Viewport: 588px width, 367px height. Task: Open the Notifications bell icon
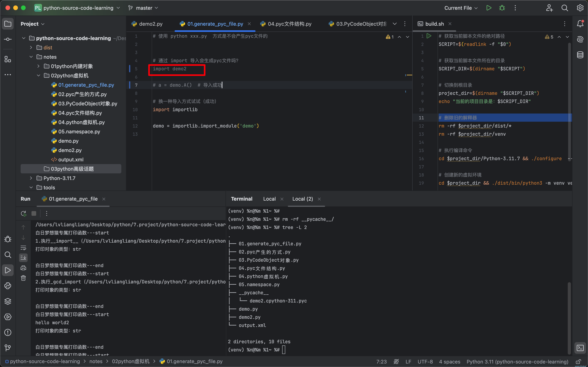point(580,24)
